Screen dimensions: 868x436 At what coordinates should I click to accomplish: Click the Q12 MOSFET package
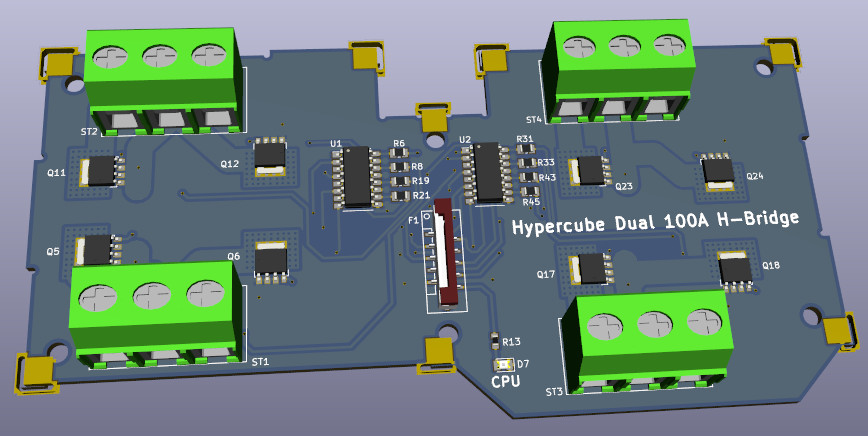(270, 156)
